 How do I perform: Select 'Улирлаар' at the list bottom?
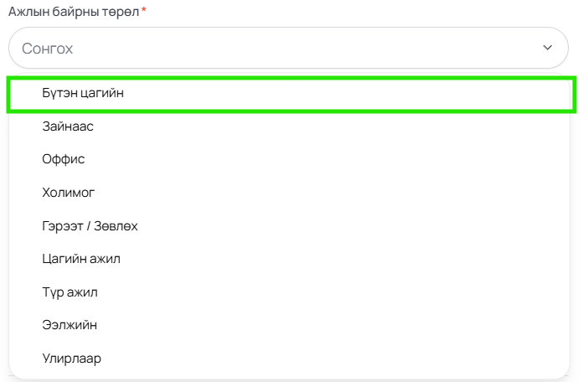click(289, 359)
